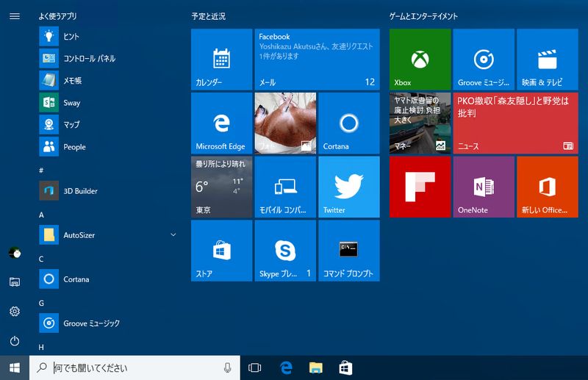Launch the コマンド プロンプト tile
588x380 pixels.
(349, 251)
